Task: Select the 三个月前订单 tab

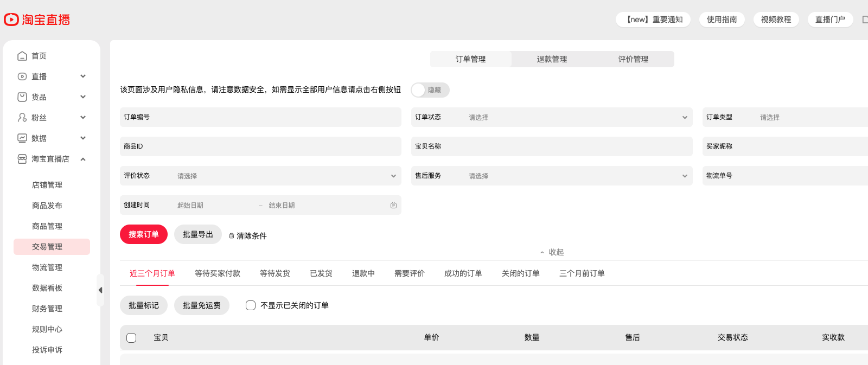Action: point(582,273)
